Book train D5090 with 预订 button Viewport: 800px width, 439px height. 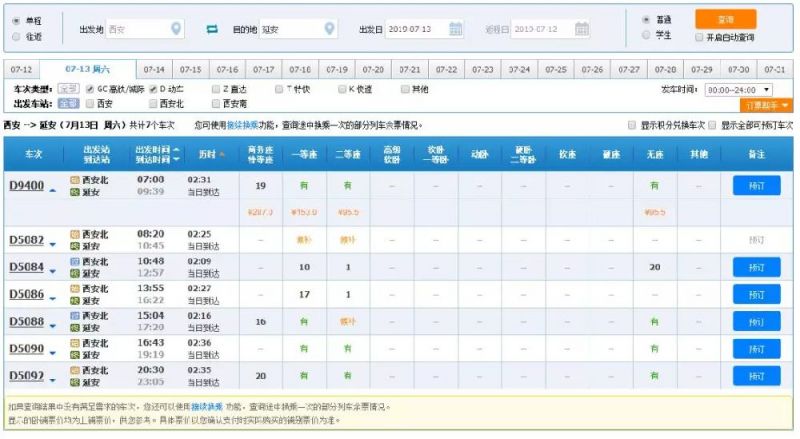coord(757,349)
